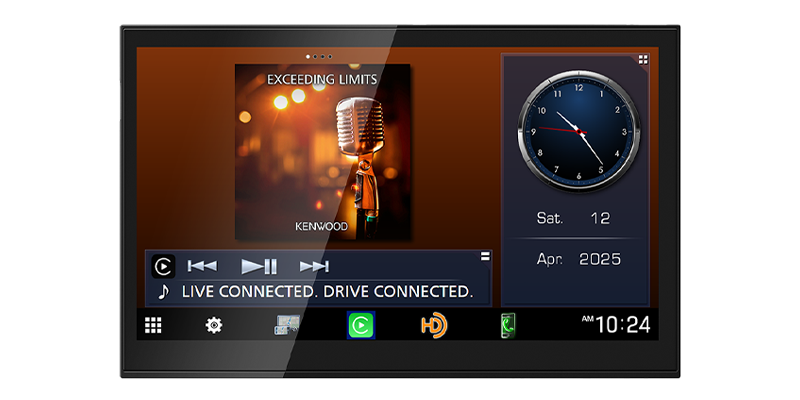The image size is (800, 400).
Task: Open the clock widget selector icon
Action: point(643,60)
